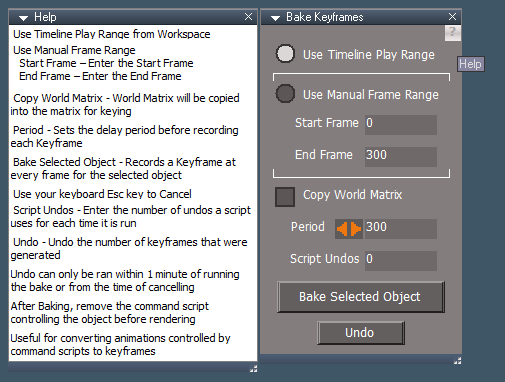Increase Period with the right orange arrow
Screen dimensions: 505x382
click(356, 229)
